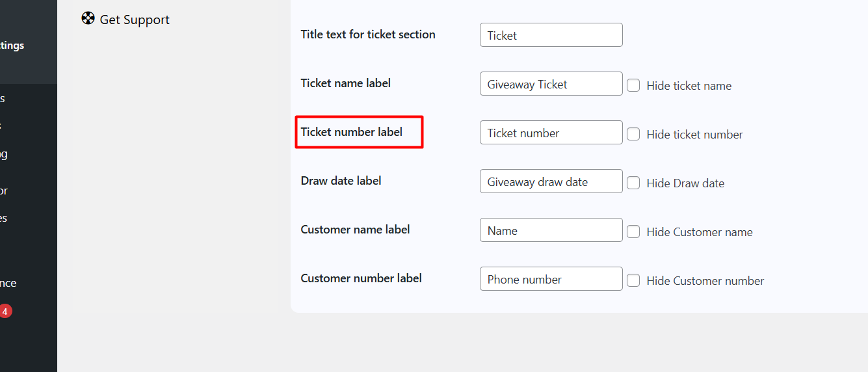Click the Get Support lifebuoy icon

(x=88, y=18)
